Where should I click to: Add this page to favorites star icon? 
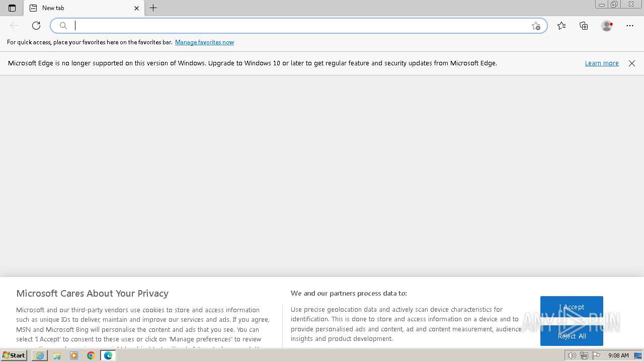pyautogui.click(x=536, y=26)
